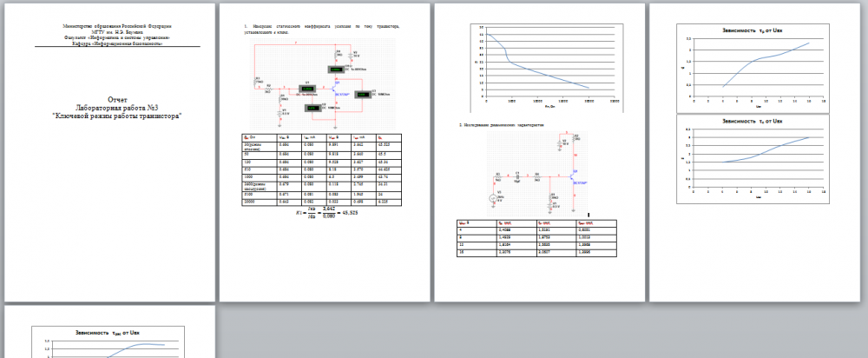This screenshot has height=358, width=868.
Task: Select the upper line chart on page four
Action: (753, 69)
